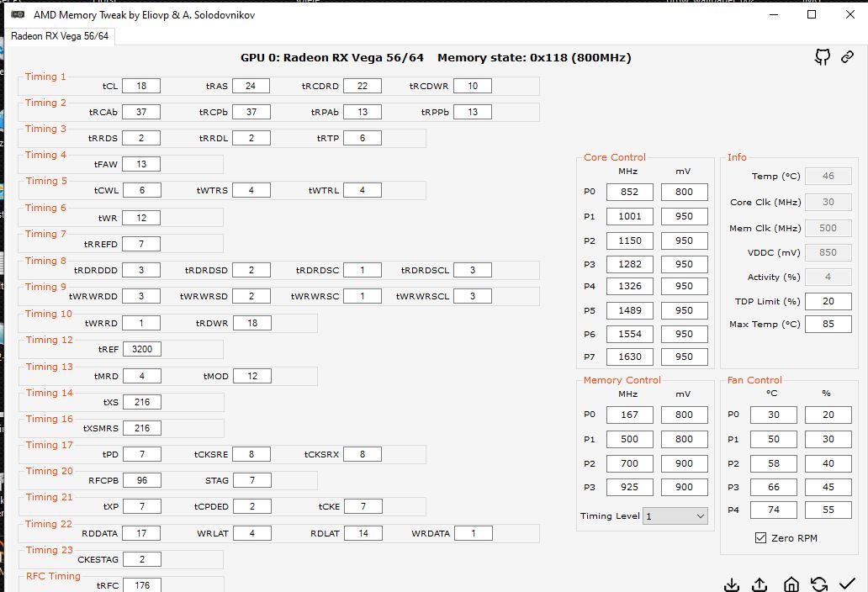Focus the Max Temp (°C) field

click(828, 325)
